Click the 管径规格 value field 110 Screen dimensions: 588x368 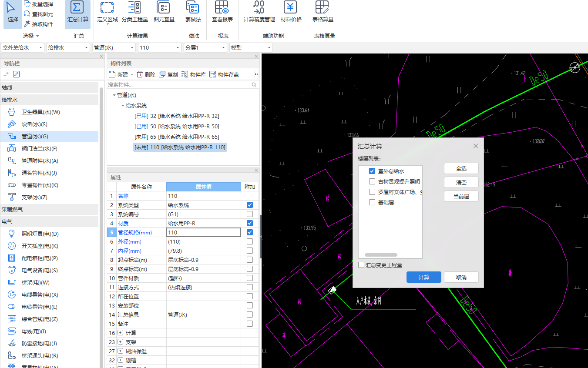[204, 232]
